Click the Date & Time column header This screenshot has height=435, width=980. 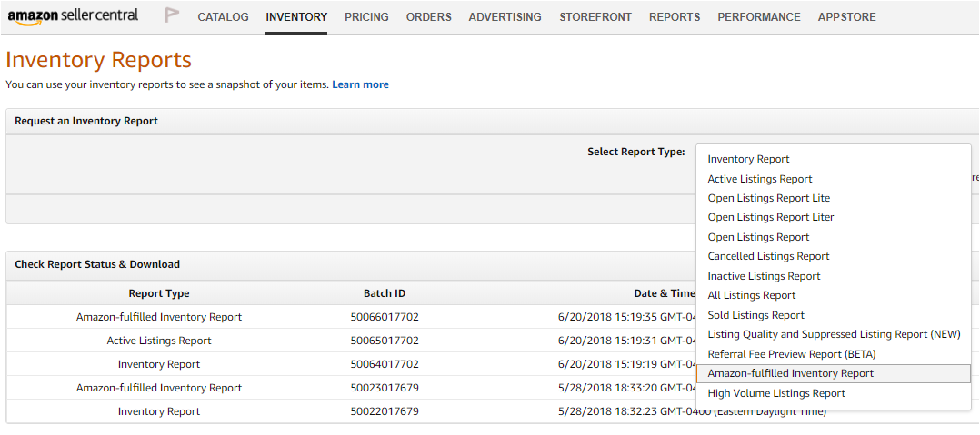[665, 293]
